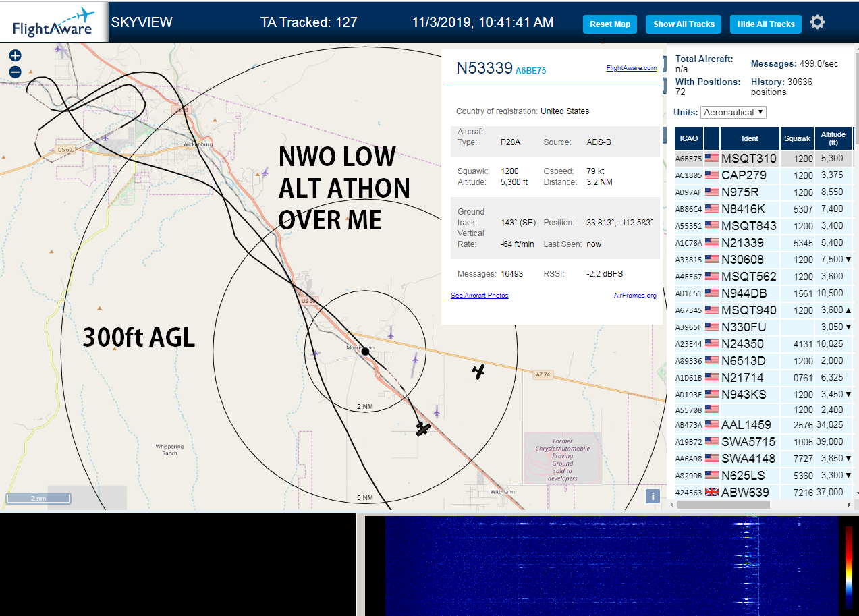Click the right arrow of the table's horizontal scrollbar
This screenshot has width=859, height=616.
point(848,505)
